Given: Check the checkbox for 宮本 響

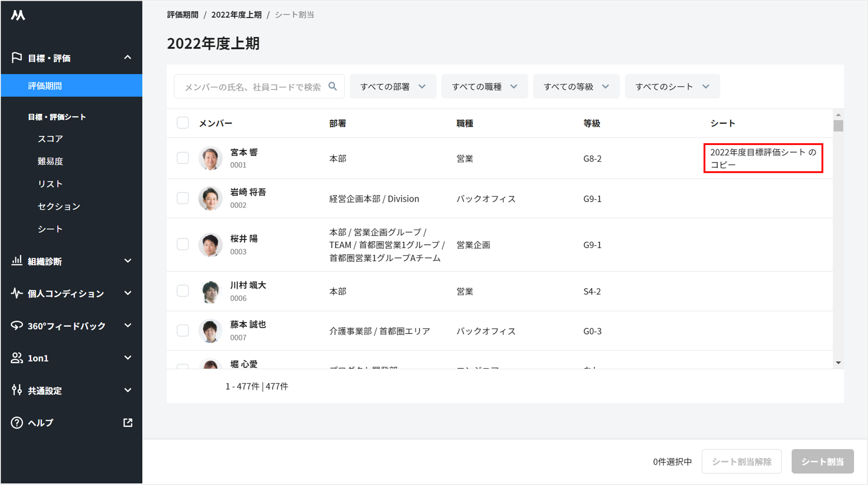Looking at the screenshot, I should pyautogui.click(x=183, y=158).
